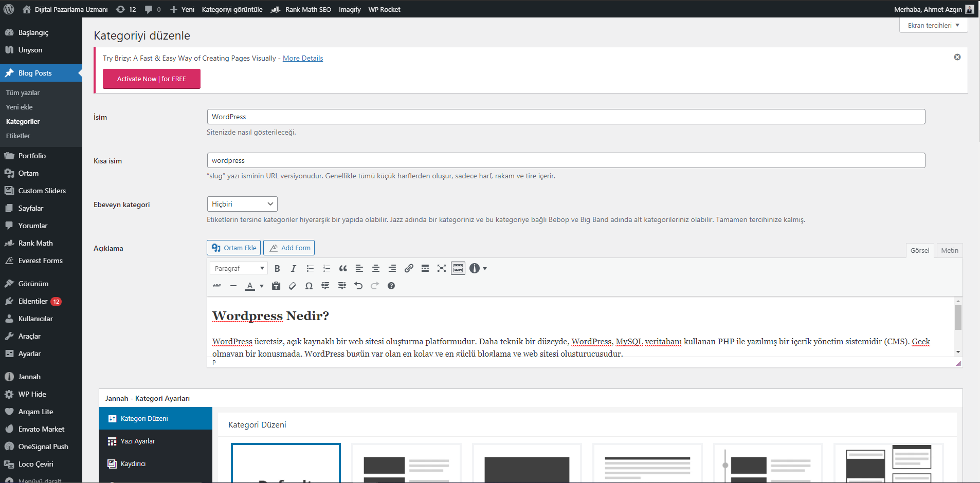Click Kategoriyi görüntüle in admin bar
Screen dimensions: 980x483
coord(232,9)
